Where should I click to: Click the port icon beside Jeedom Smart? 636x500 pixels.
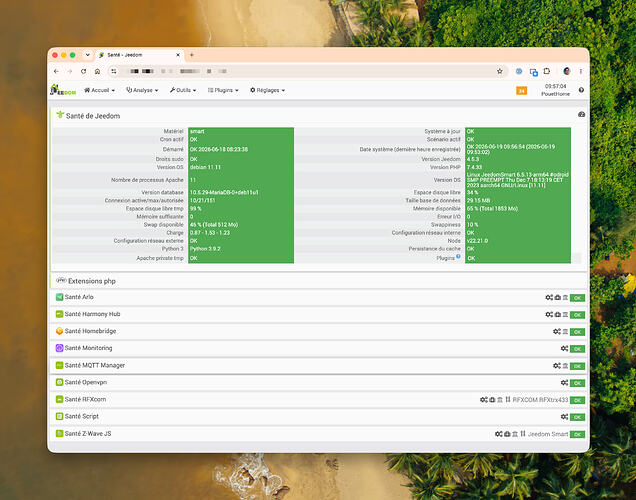(x=523, y=434)
